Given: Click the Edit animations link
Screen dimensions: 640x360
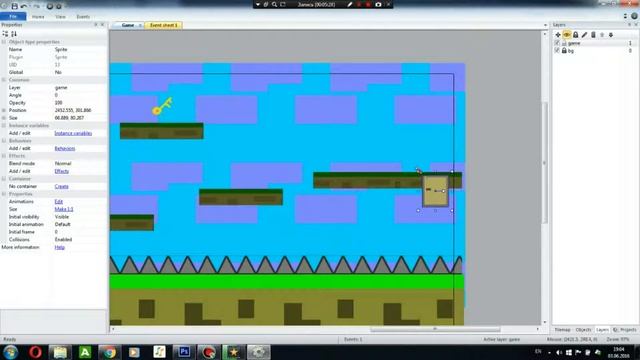Looking at the screenshot, I should (59, 202).
